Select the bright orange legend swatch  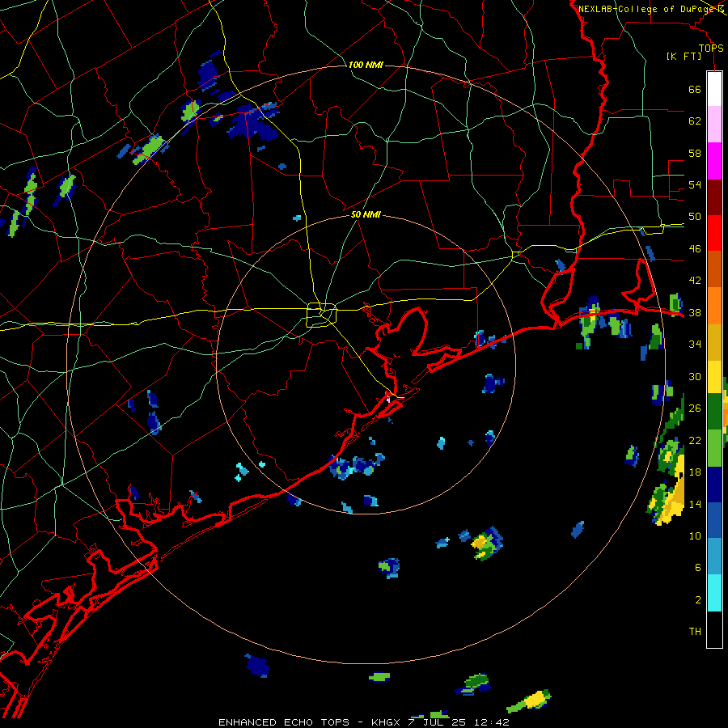point(714,306)
